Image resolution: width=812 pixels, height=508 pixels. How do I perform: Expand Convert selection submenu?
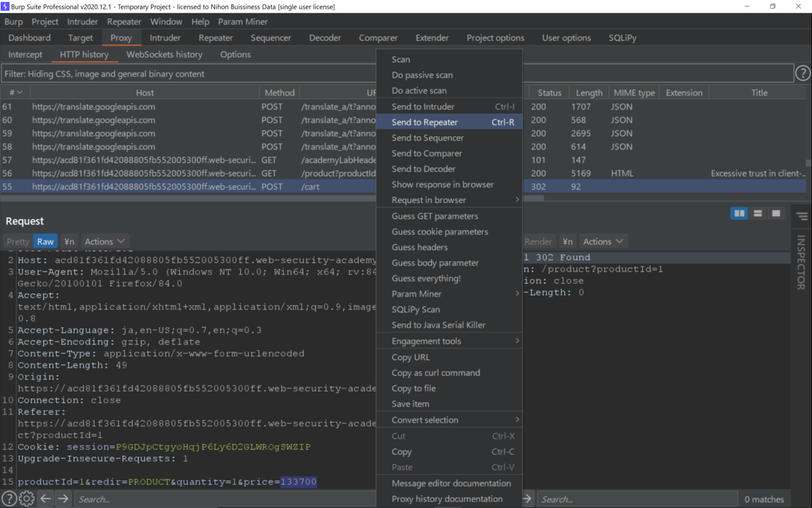[449, 419]
